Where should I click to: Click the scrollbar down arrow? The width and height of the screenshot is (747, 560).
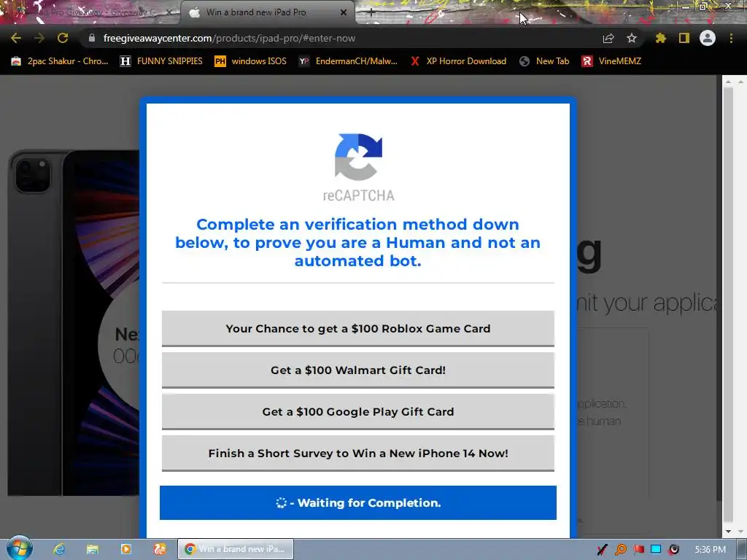point(728,531)
